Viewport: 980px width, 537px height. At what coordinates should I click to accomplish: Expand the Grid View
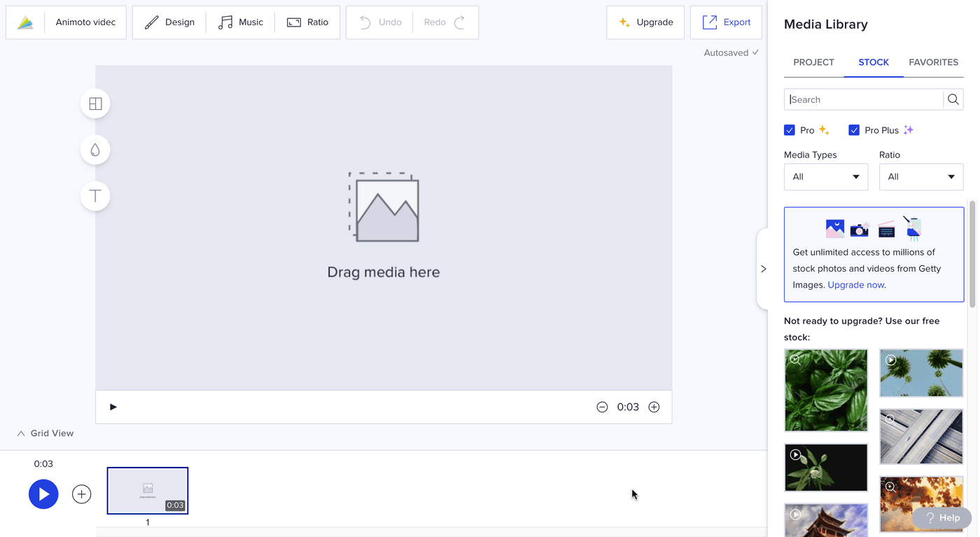pos(45,433)
